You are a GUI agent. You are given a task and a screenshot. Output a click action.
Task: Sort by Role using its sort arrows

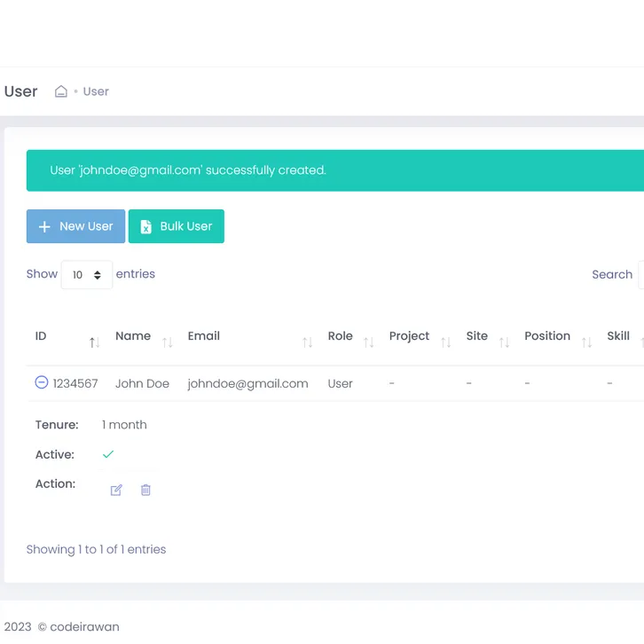click(368, 342)
